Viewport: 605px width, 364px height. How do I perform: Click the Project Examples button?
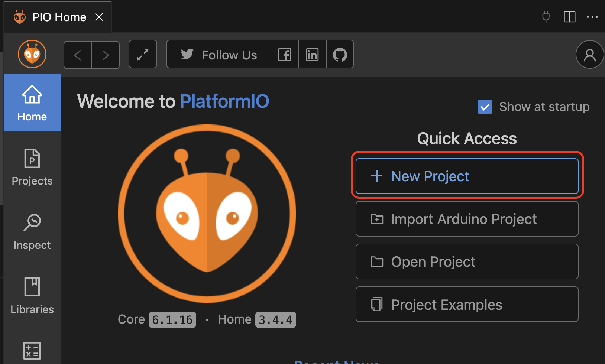(467, 304)
